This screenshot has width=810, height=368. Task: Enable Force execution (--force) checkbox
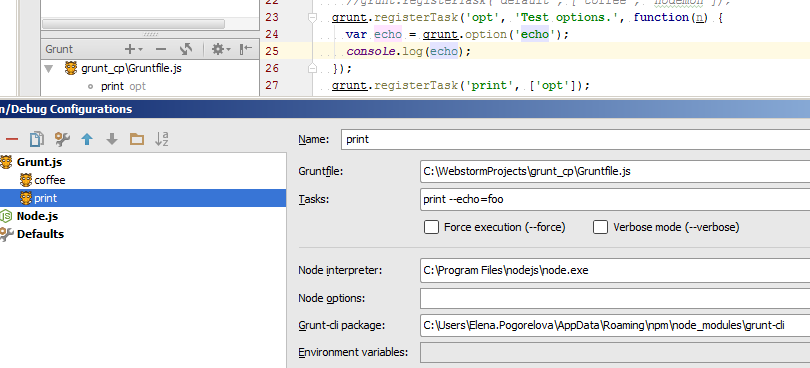click(431, 227)
